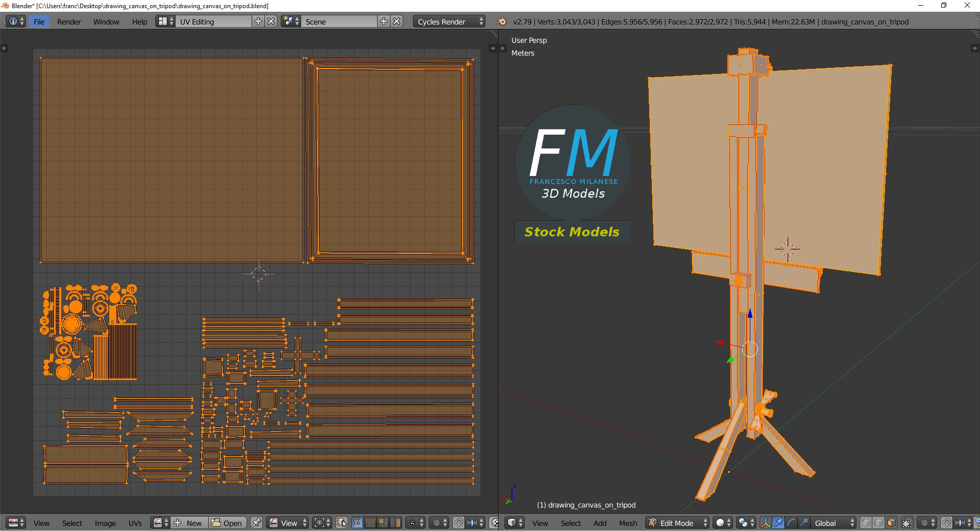Choose UV vertex selection mode
Screen dimensions: 980x531
357,523
